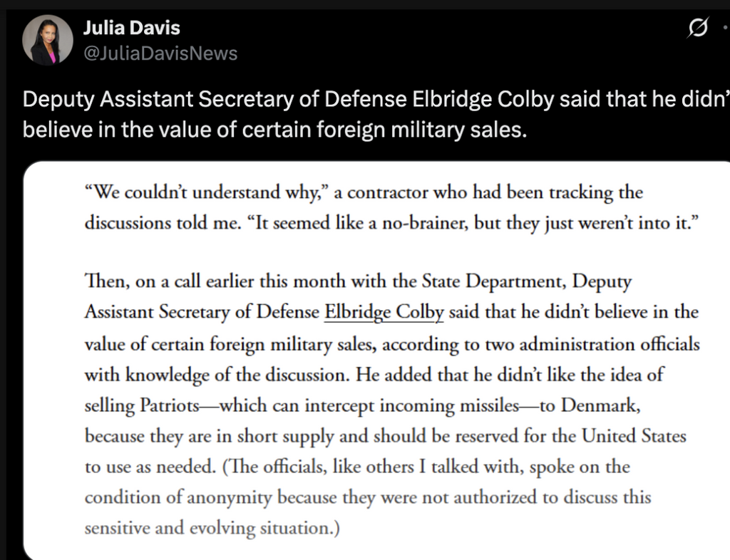Click the Grok slashed-circle icon
The image size is (730, 560).
click(x=698, y=27)
